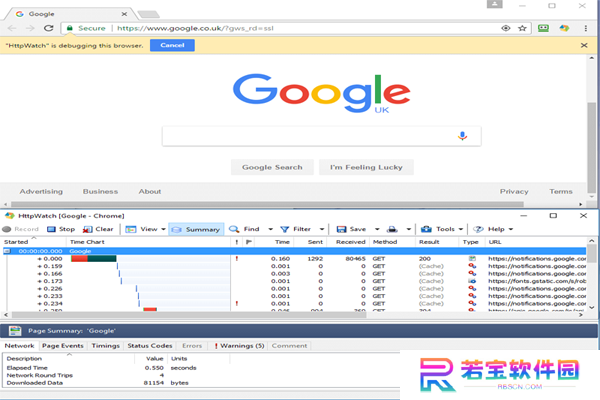600x400 pixels.
Task: Click the HttpWatch horizontal scrollbar
Action: (189, 315)
